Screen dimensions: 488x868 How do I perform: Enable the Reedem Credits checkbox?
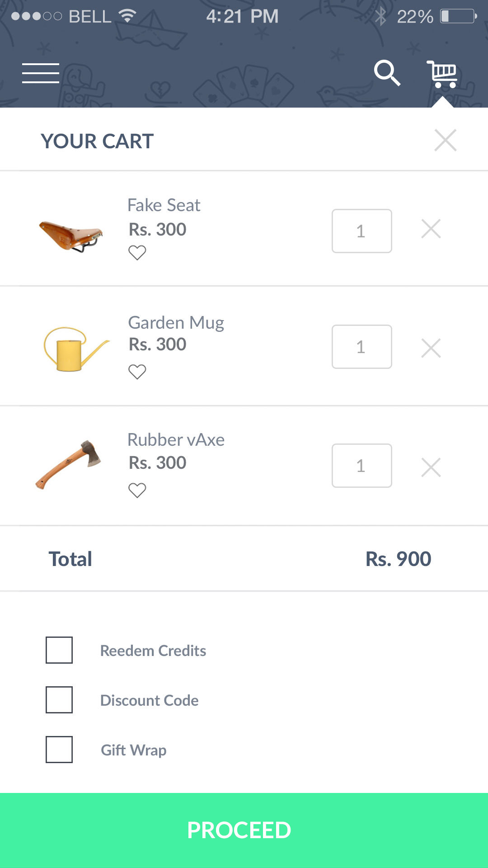click(x=59, y=650)
